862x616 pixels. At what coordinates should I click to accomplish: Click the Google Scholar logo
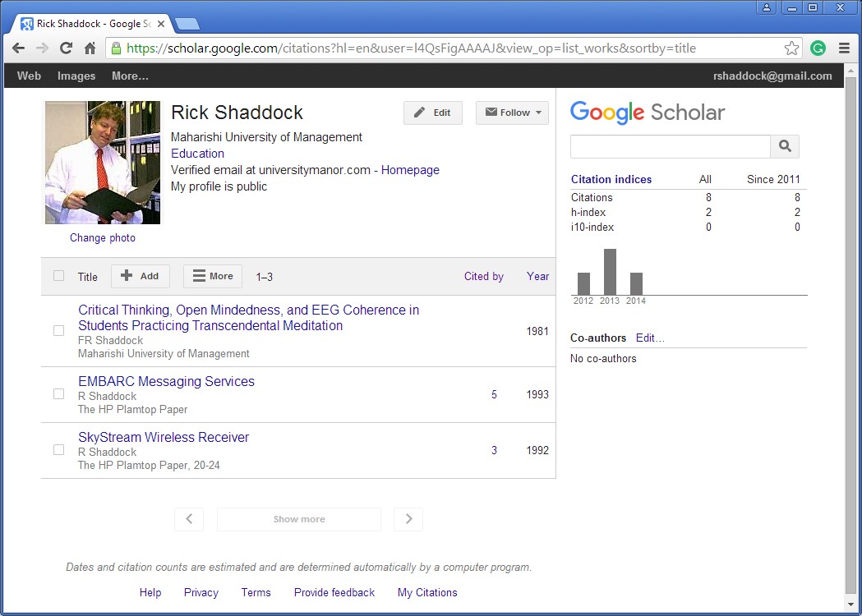[648, 113]
